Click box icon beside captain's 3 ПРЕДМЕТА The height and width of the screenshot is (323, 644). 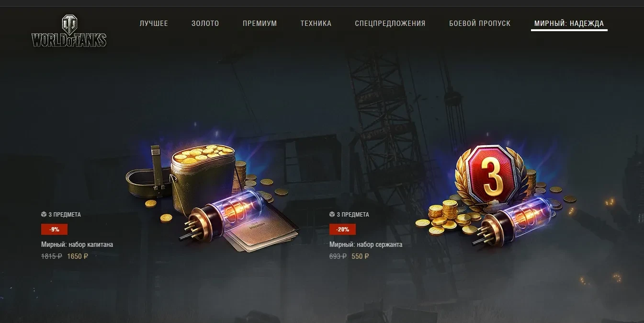pyautogui.click(x=44, y=214)
